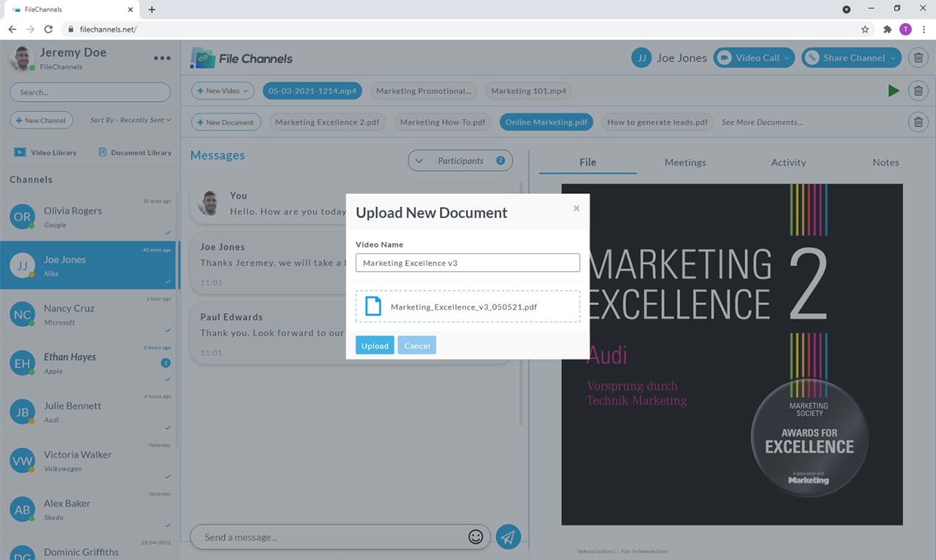Open the Document Library
Viewport: 936px width, 560px height.
coord(134,153)
